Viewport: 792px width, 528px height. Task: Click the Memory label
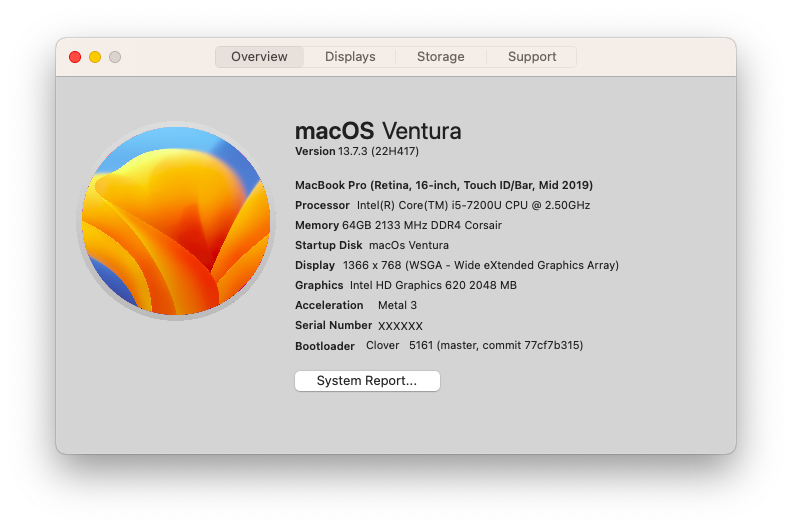point(317,225)
